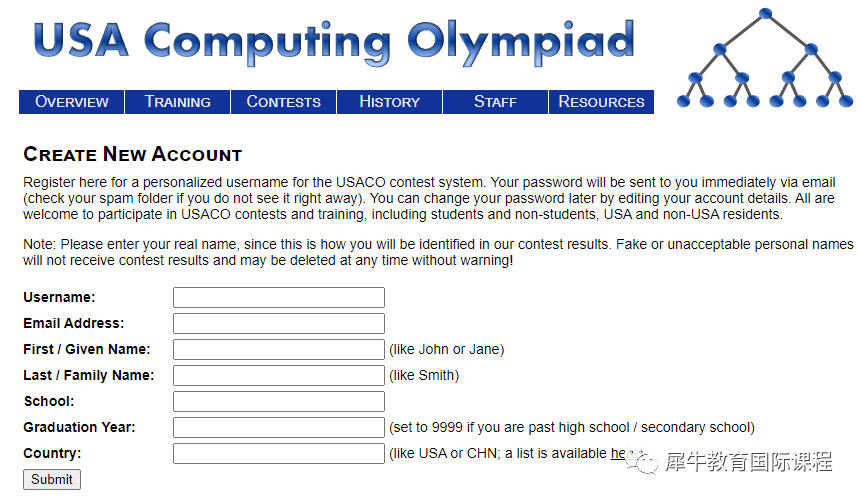Select the Country input box
The image size is (860, 499).
[279, 453]
